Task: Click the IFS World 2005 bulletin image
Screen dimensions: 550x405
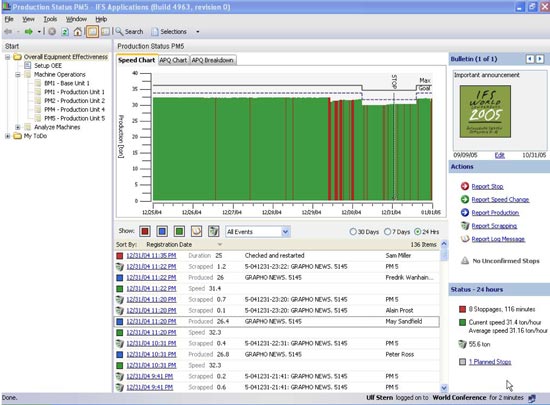Action: [x=485, y=112]
